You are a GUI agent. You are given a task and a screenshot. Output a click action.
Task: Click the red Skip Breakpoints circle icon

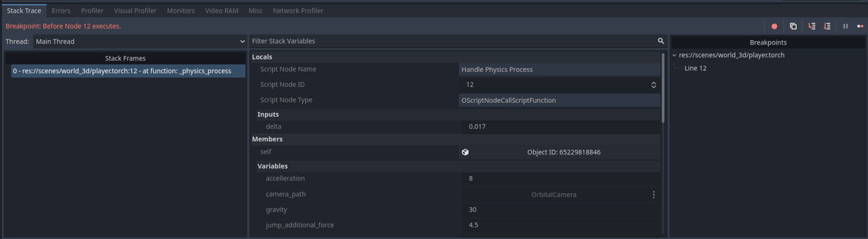(x=774, y=26)
